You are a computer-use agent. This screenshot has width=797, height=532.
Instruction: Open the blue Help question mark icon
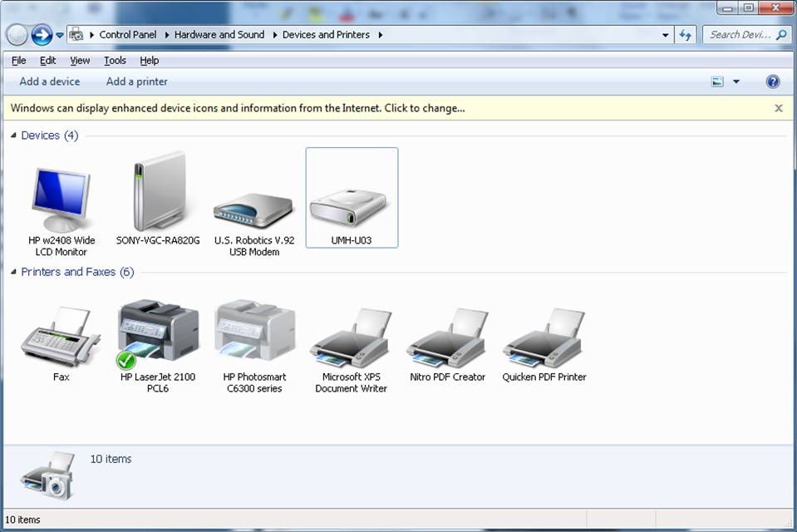pos(772,81)
